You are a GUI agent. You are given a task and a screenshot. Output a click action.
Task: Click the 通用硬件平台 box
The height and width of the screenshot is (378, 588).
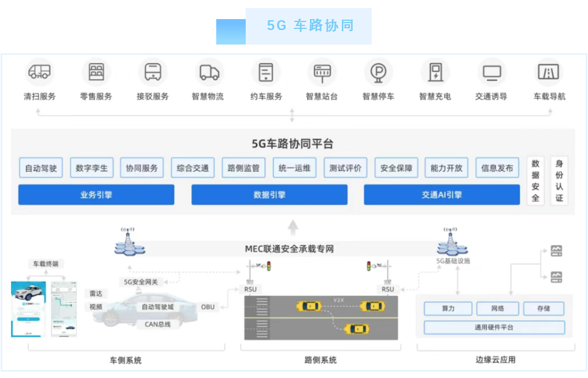click(x=494, y=327)
